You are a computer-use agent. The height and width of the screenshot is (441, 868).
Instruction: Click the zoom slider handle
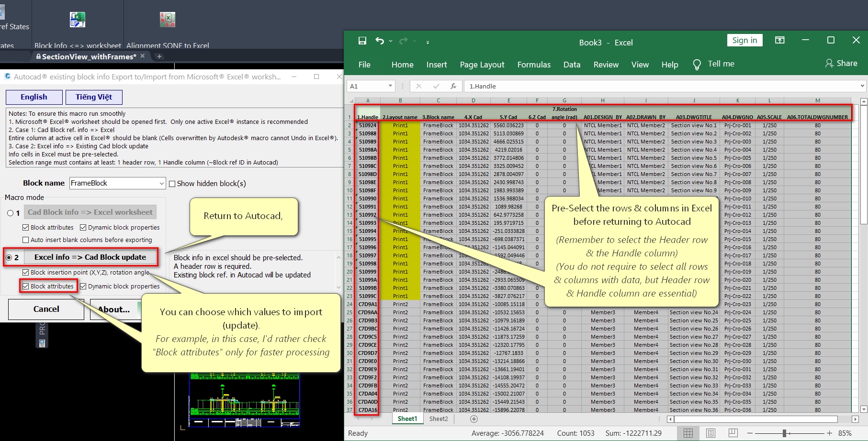(x=784, y=433)
